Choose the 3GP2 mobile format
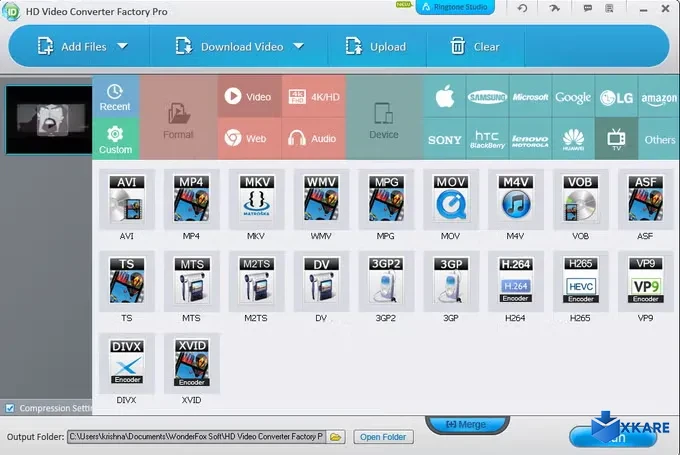Screen dimensions: 680x455 (386, 281)
